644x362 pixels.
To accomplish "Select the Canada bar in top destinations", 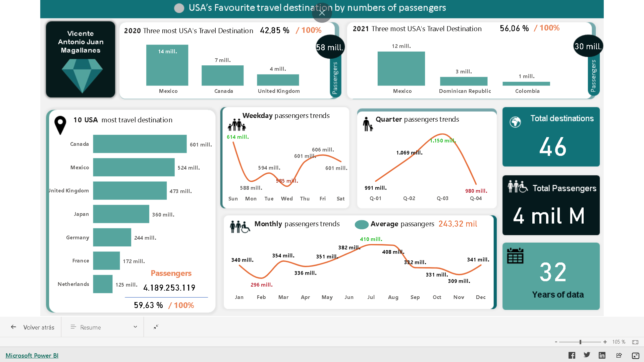I will pyautogui.click(x=140, y=144).
